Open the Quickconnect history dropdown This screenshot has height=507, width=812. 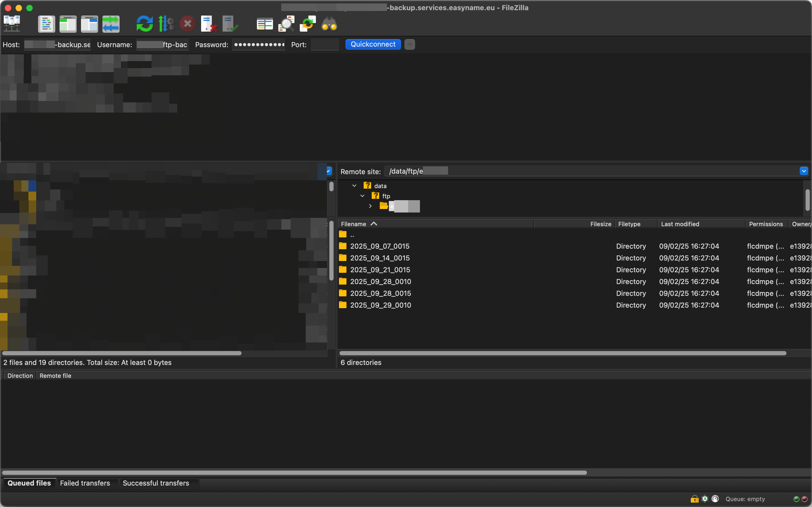tap(410, 44)
